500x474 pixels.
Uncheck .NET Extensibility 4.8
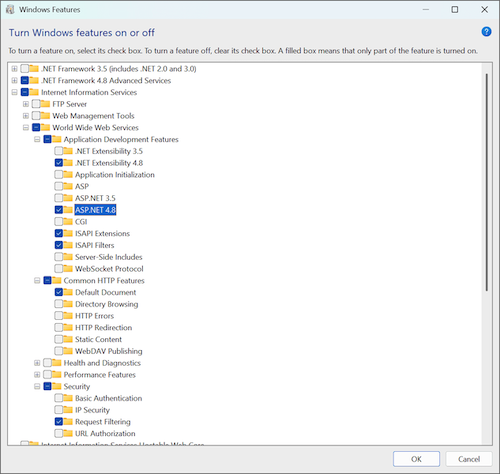pos(59,163)
